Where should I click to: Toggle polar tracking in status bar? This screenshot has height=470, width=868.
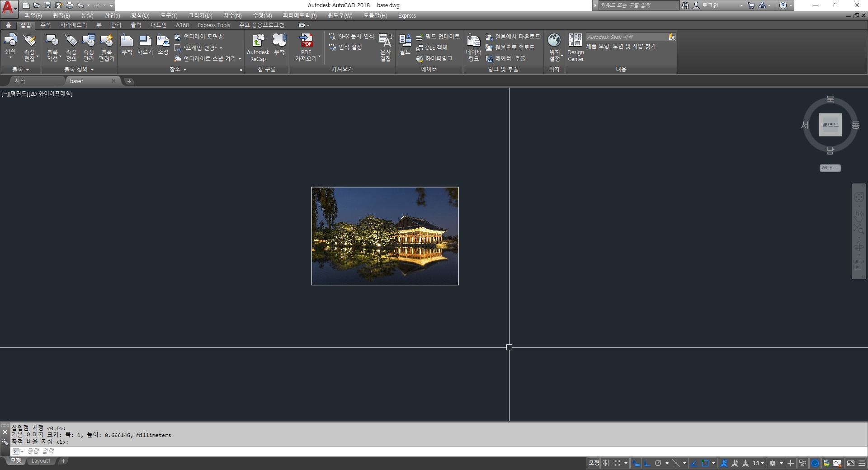658,463
